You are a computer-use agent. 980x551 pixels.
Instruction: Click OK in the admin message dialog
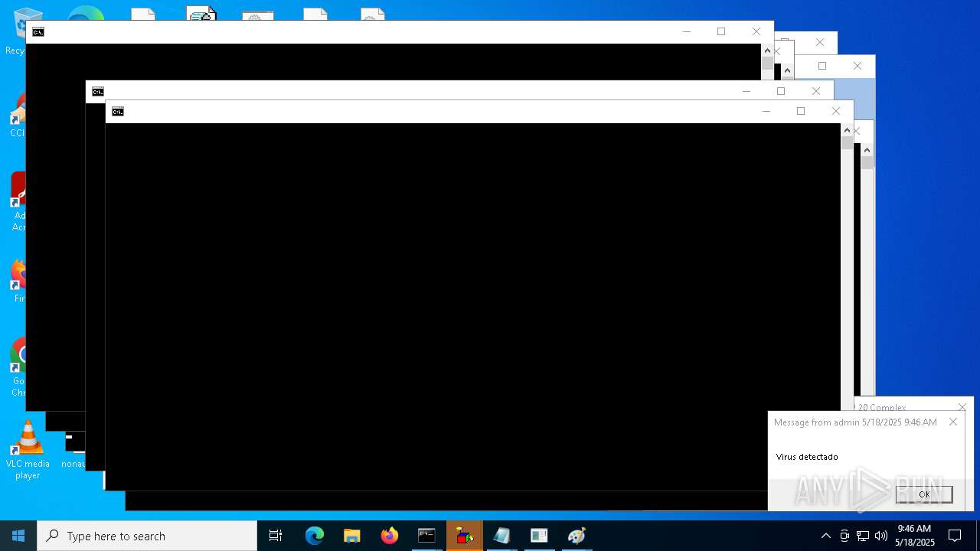tap(924, 494)
